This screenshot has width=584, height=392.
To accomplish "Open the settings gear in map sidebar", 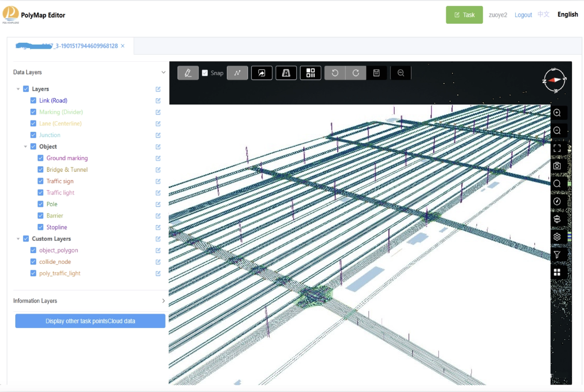I will click(x=557, y=237).
